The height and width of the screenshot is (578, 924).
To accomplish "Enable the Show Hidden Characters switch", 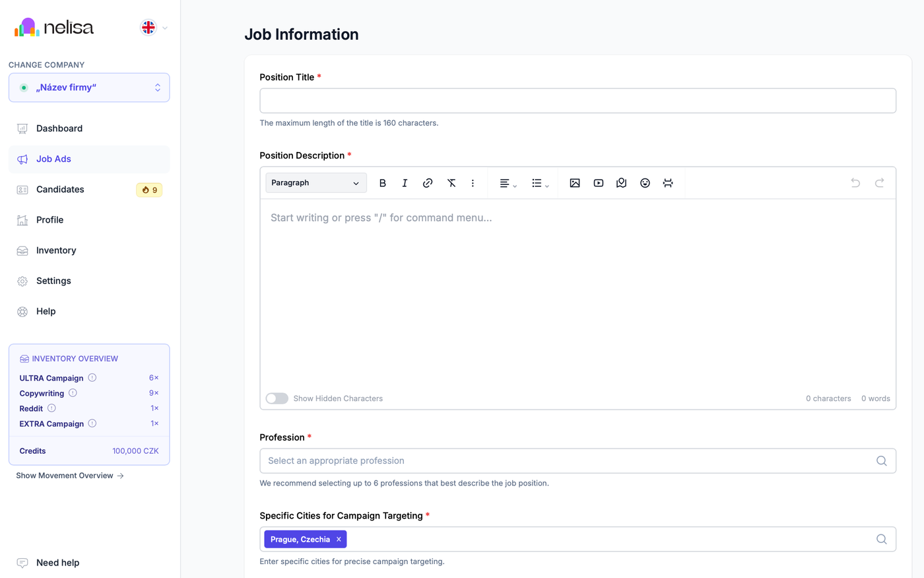I will click(277, 398).
